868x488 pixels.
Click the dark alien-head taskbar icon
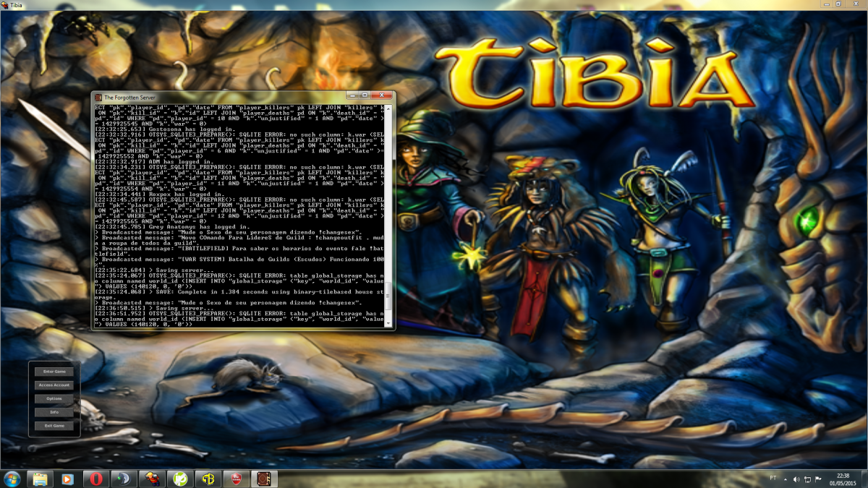[x=123, y=479]
